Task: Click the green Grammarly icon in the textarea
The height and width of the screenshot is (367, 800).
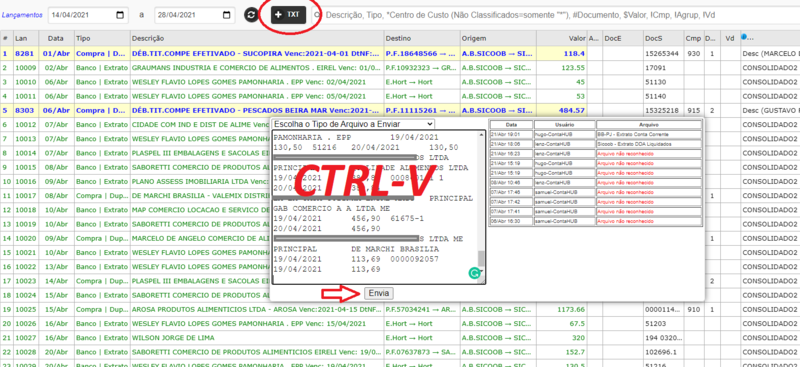Action: (474, 274)
